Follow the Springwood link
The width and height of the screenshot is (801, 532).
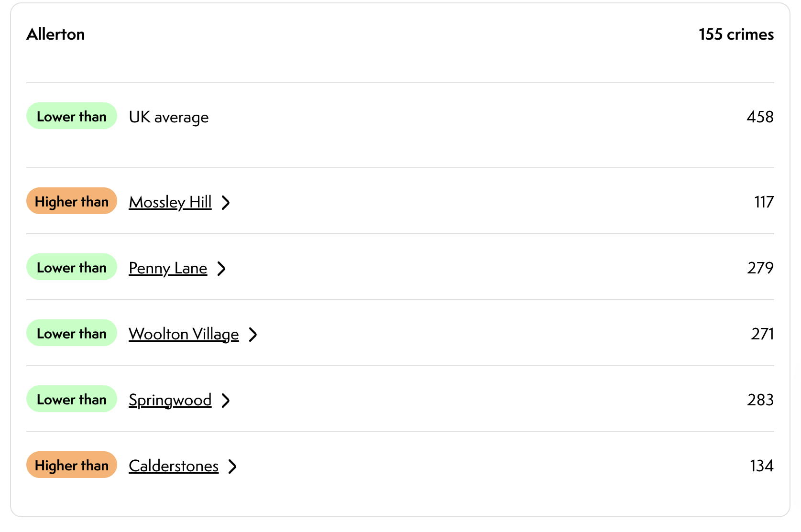click(x=170, y=400)
